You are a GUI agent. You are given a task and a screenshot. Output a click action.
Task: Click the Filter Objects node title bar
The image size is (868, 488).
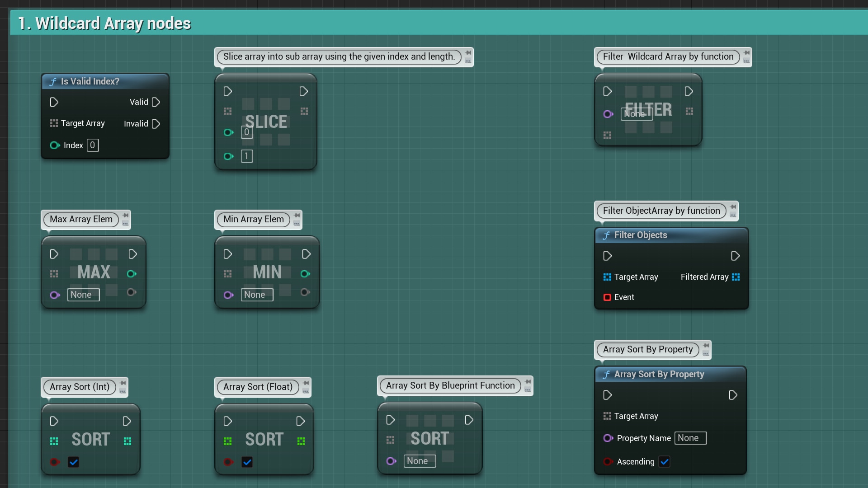click(x=640, y=235)
